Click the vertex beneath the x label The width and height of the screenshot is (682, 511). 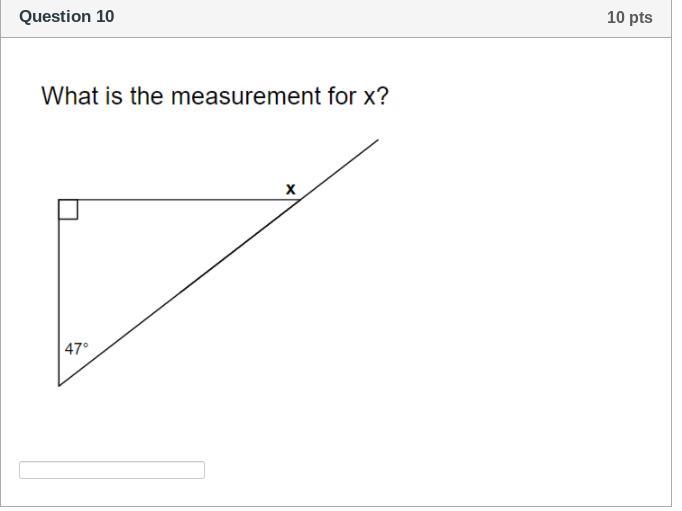click(300, 200)
